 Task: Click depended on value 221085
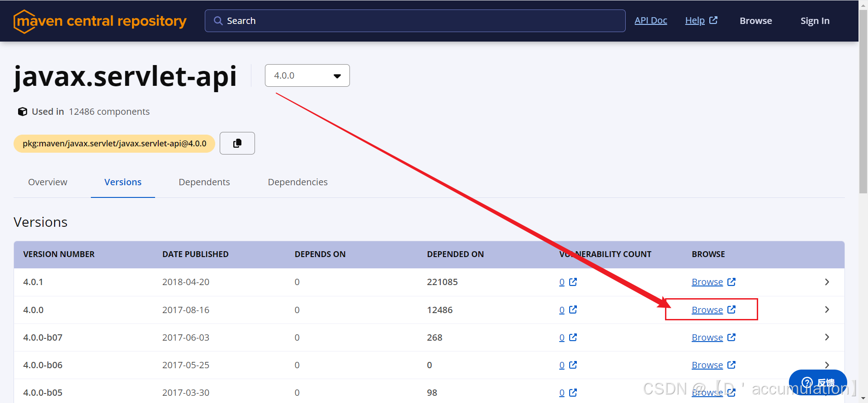[442, 282]
